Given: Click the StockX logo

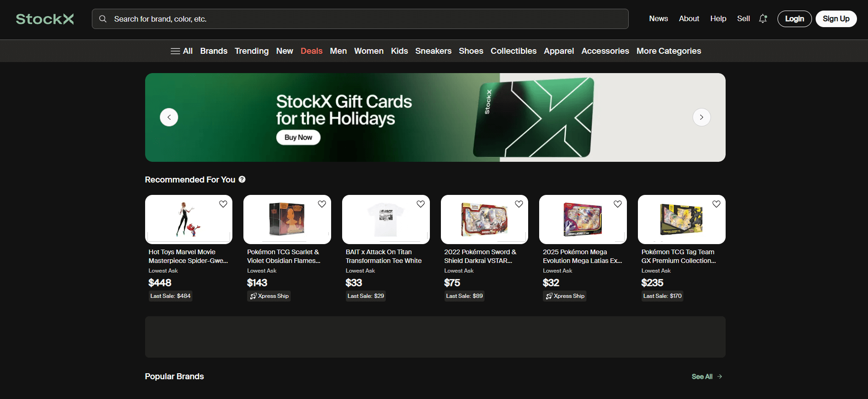Looking at the screenshot, I should click(x=45, y=19).
